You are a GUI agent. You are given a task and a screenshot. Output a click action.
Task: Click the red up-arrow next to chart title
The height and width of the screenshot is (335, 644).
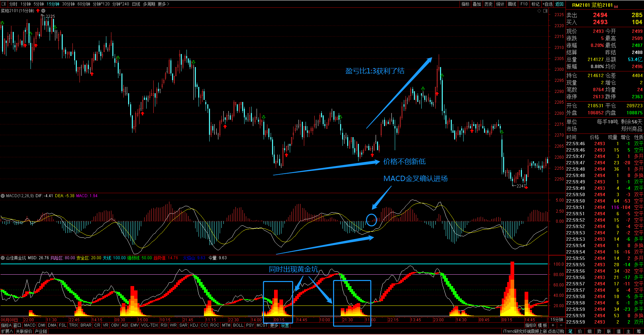coord(38,11)
